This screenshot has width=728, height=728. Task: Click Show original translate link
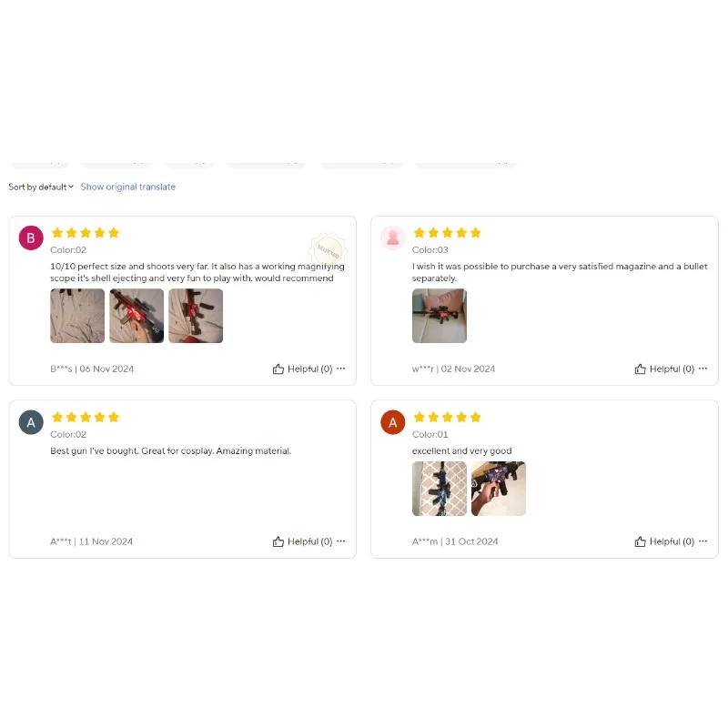click(x=128, y=187)
